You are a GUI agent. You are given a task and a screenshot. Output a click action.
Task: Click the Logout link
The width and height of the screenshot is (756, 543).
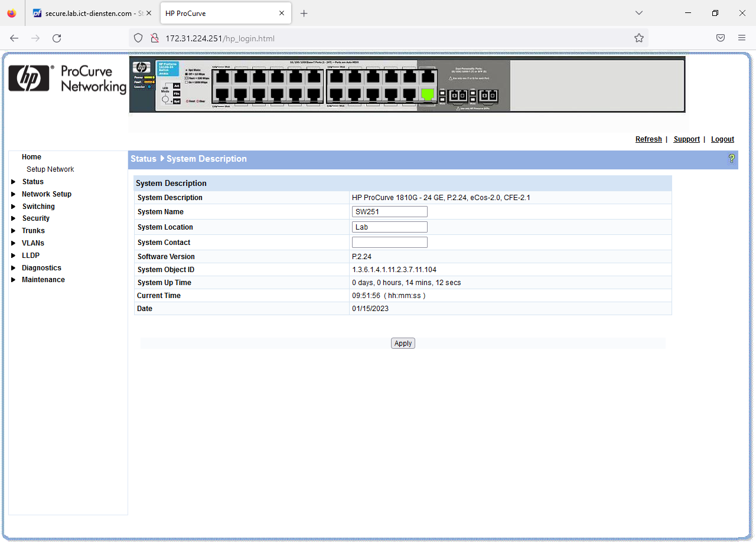coord(722,139)
